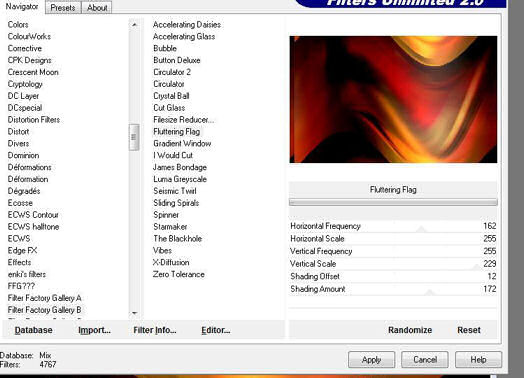Click the Import... button

(x=94, y=330)
